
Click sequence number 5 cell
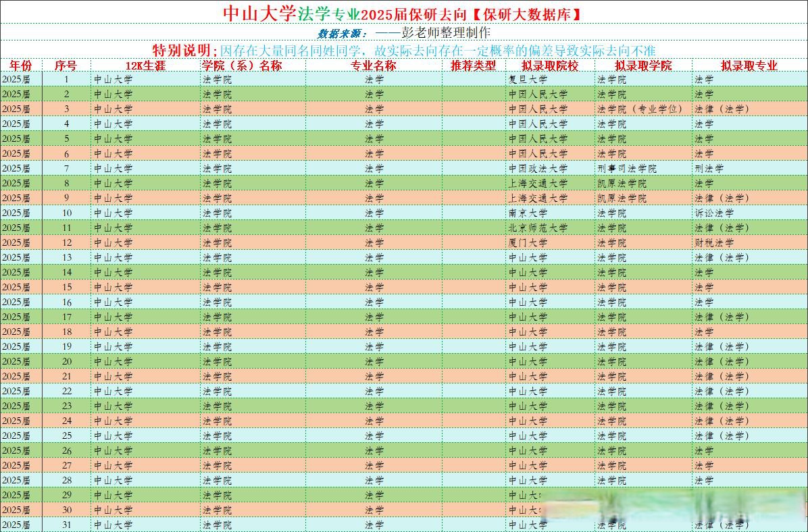click(x=66, y=138)
